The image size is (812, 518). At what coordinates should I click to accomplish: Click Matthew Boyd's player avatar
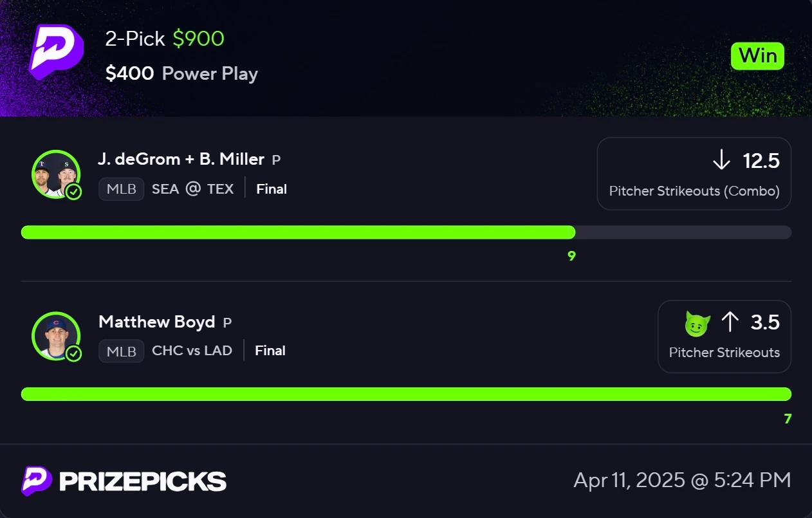coord(56,336)
